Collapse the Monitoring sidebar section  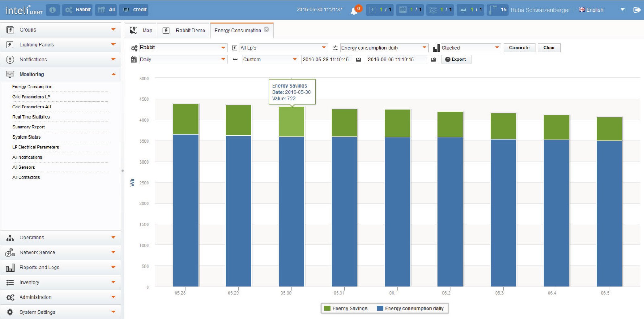(113, 74)
